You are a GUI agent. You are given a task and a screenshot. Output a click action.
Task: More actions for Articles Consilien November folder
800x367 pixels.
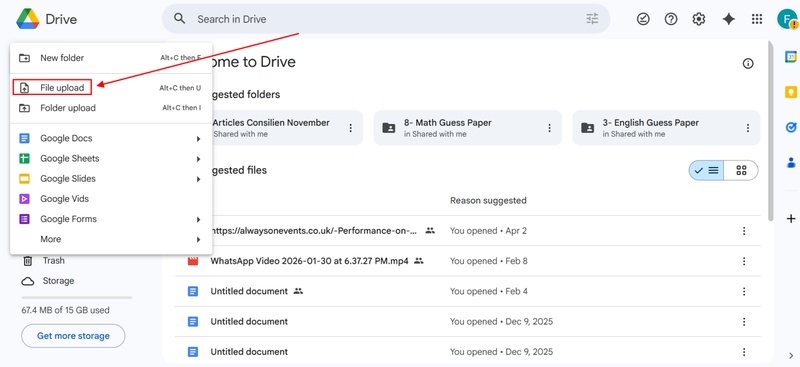[x=351, y=128]
